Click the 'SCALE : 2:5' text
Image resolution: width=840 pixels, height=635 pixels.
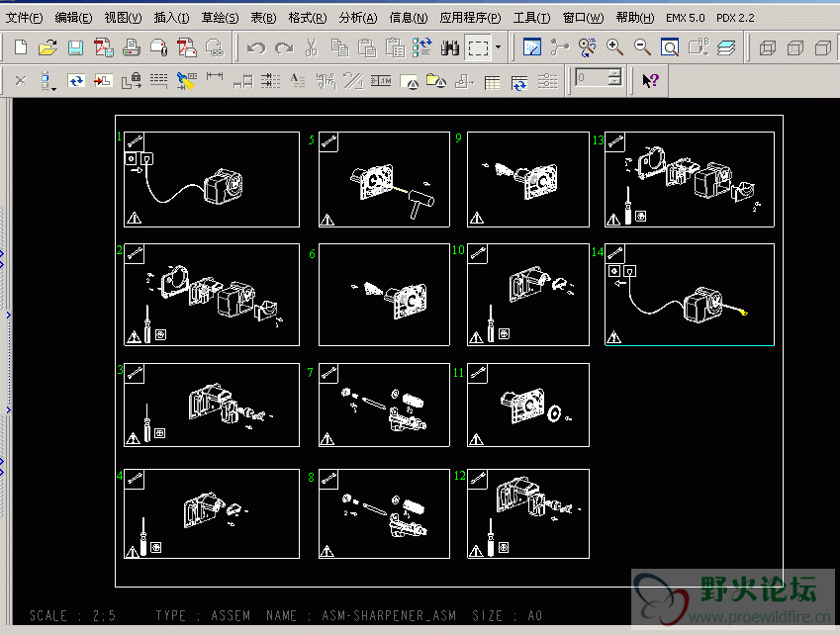[72, 616]
